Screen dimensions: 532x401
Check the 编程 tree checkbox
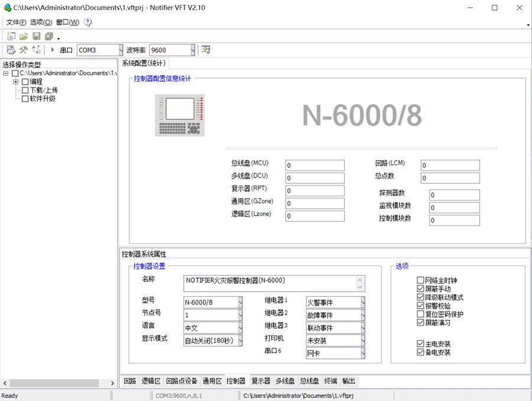25,82
